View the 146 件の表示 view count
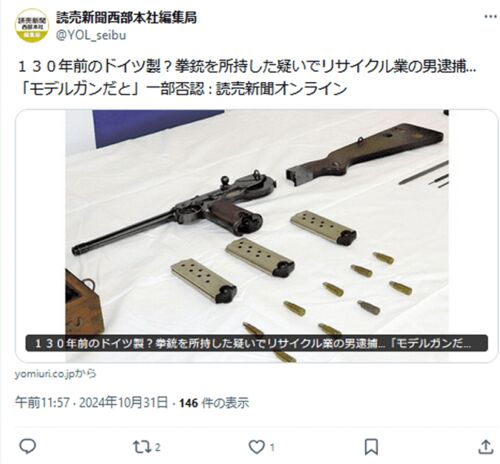500x464 pixels. coord(214,403)
